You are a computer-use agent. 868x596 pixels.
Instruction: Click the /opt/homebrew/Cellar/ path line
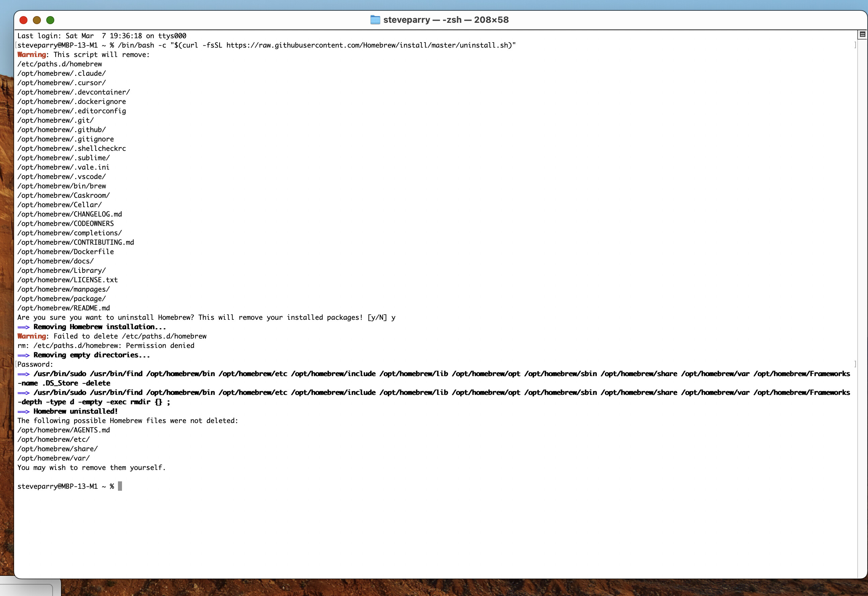click(x=59, y=205)
